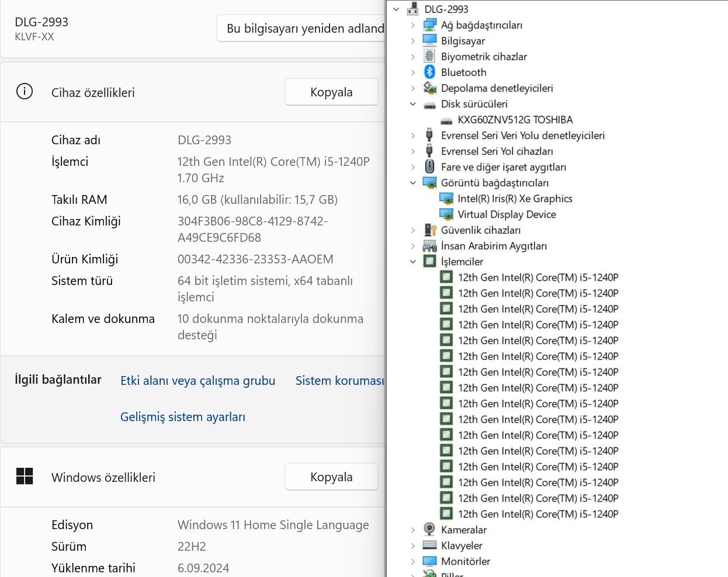Expand the Ağ bağdaştırıcıları node

[x=412, y=25]
